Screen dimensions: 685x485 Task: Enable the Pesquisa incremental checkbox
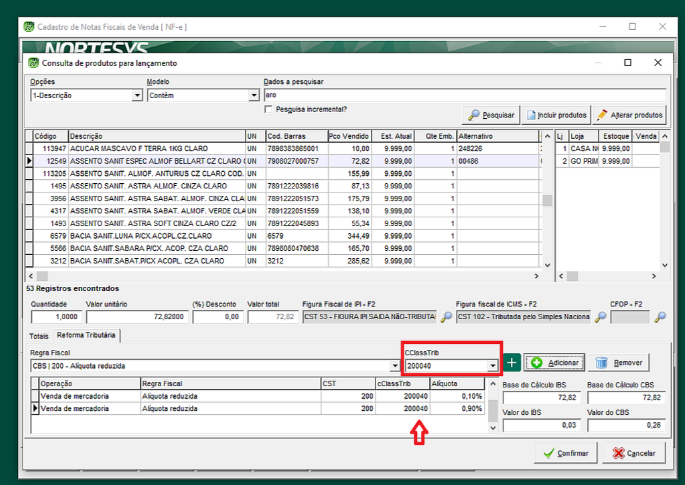(x=269, y=109)
